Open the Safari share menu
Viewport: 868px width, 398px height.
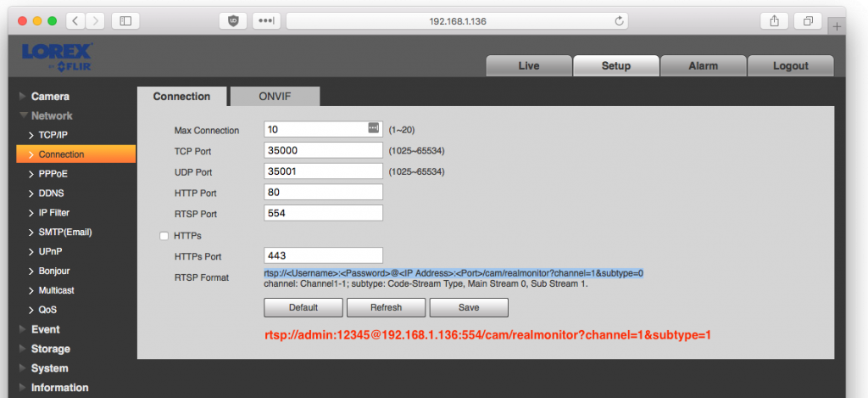775,21
